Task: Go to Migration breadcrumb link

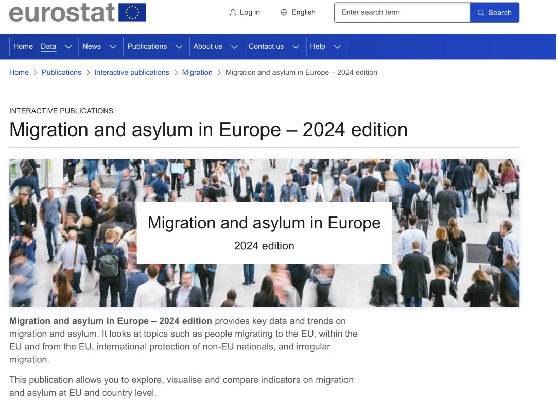Action: (197, 73)
